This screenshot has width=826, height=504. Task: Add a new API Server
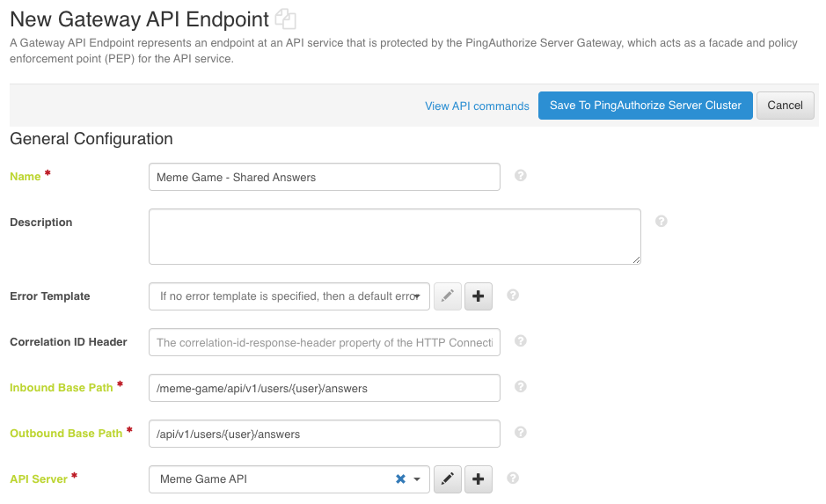click(479, 479)
